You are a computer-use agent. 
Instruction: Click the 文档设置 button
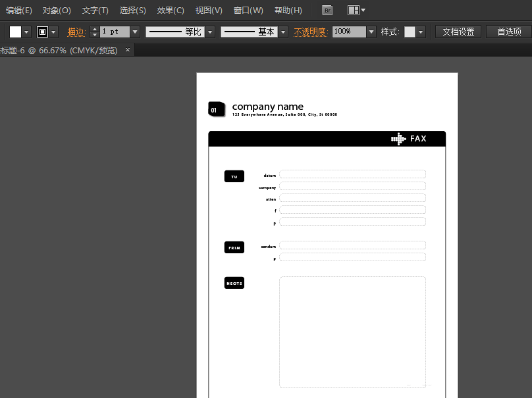[458, 32]
